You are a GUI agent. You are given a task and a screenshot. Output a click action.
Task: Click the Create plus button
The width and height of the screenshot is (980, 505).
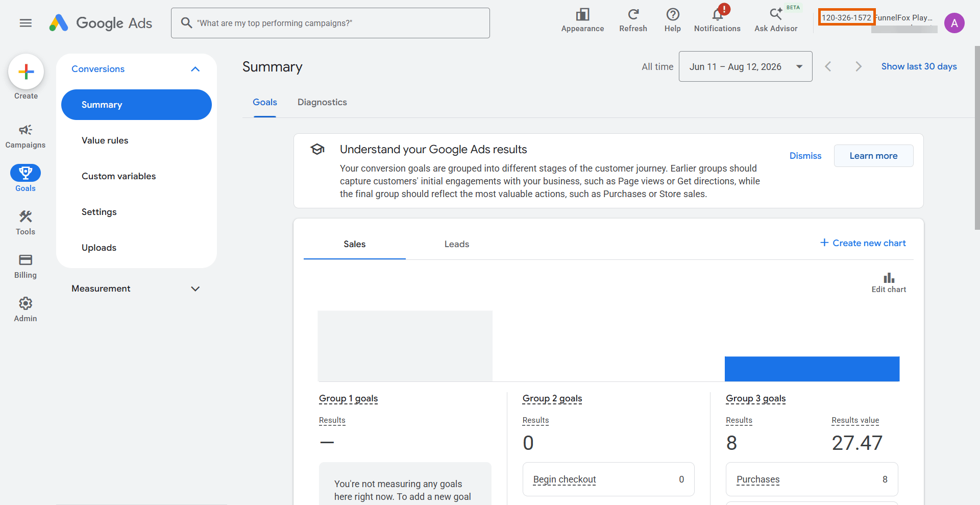26,71
